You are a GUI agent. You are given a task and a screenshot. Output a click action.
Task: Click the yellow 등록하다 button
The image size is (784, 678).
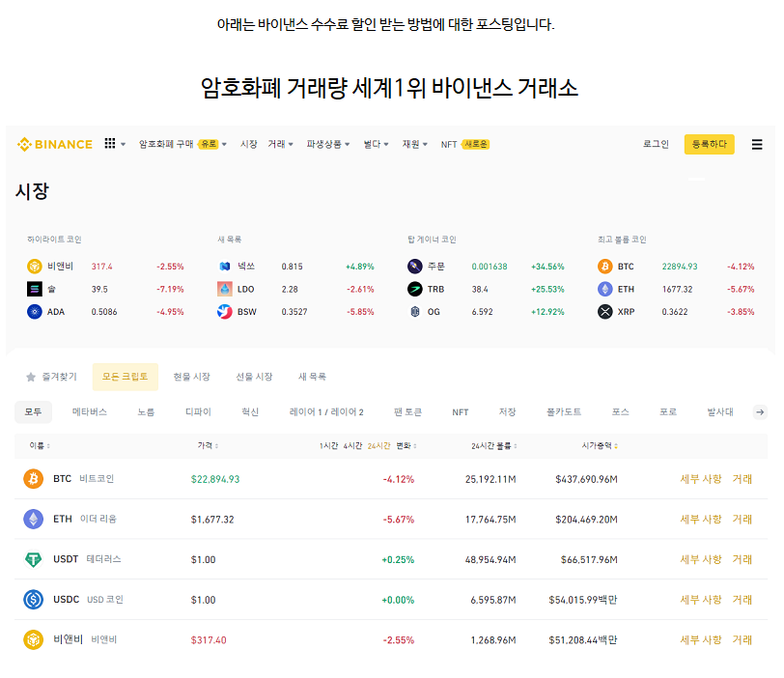tap(709, 144)
